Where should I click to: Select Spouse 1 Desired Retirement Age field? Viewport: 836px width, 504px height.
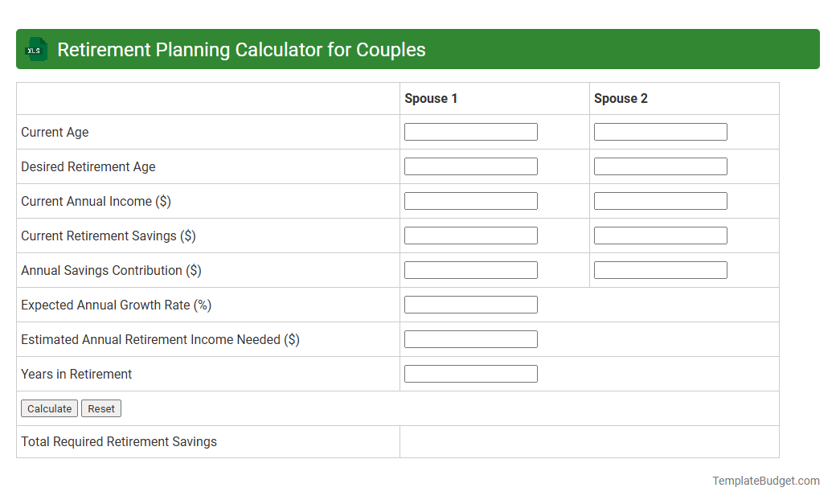pos(470,166)
